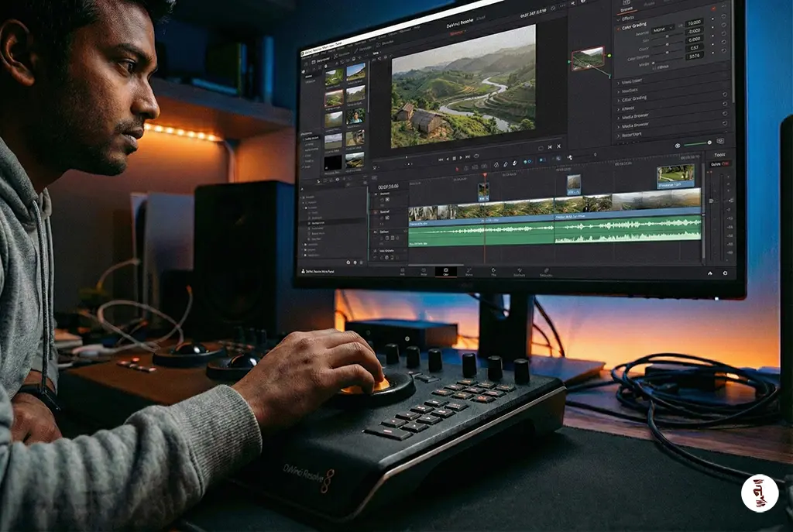Toggle the eye icon below the inspector
The image size is (793, 532).
(x=677, y=146)
